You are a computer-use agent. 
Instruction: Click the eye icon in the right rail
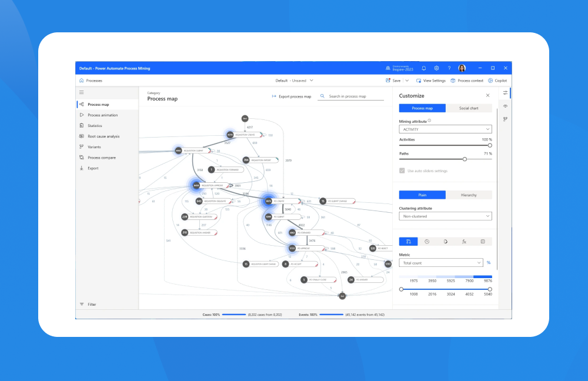point(506,106)
